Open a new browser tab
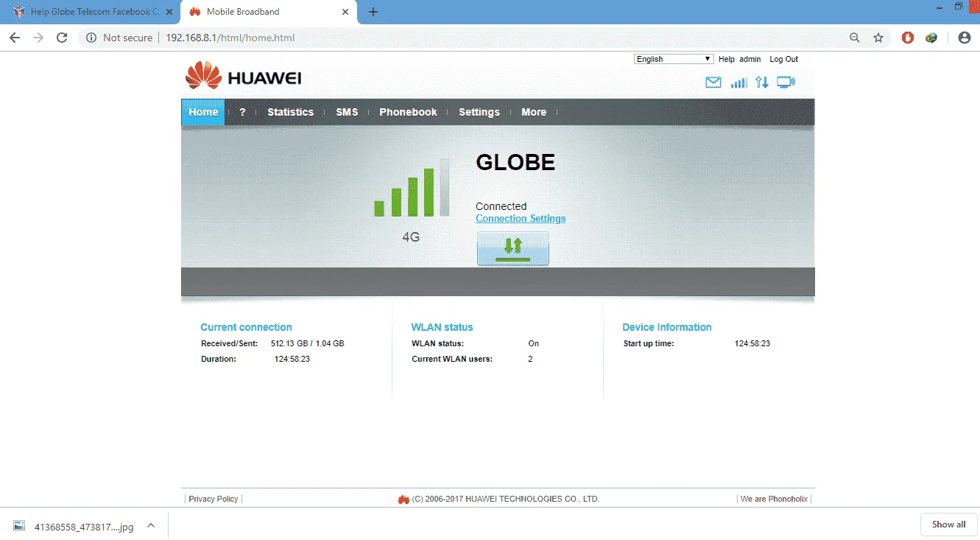980x540 pixels. coord(373,12)
